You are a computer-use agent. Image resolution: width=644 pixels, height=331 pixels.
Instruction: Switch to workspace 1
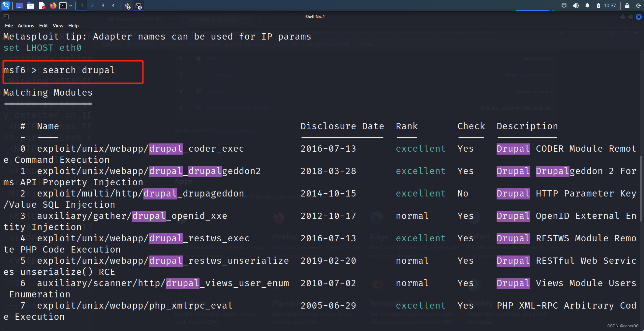click(82, 6)
